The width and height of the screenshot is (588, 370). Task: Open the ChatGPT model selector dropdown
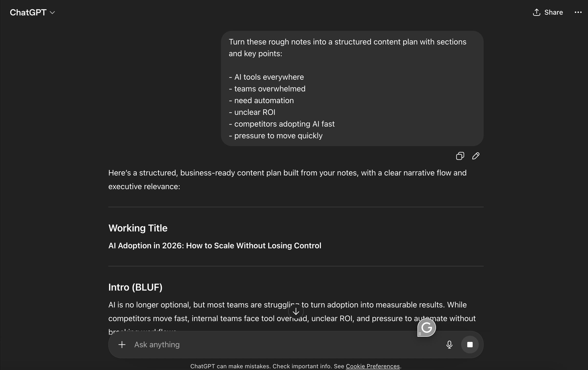(x=32, y=12)
